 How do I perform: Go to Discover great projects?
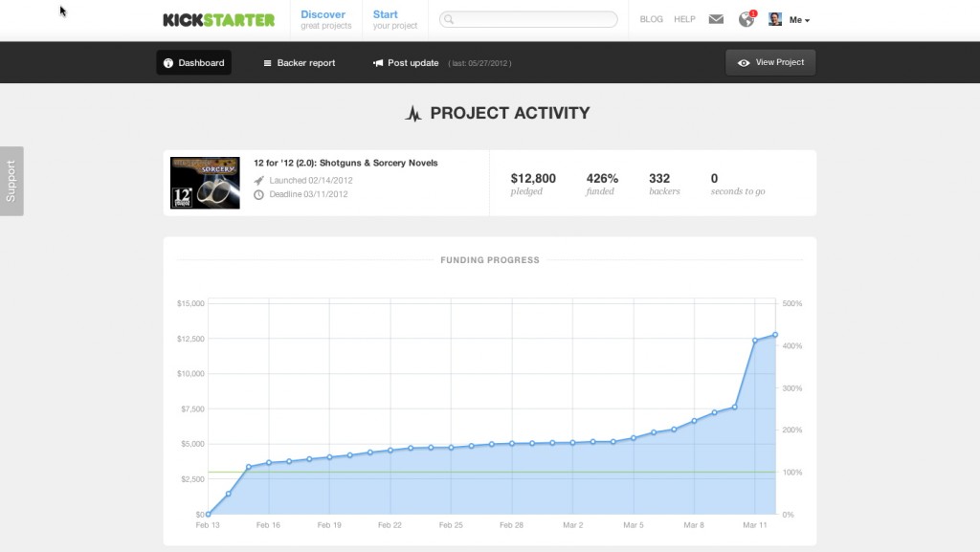tap(325, 19)
